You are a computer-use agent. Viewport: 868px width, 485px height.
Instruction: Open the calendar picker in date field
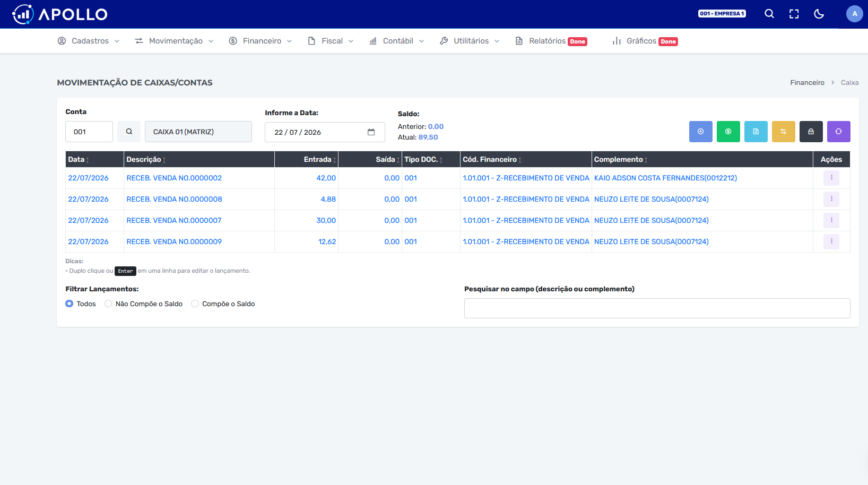(x=371, y=132)
